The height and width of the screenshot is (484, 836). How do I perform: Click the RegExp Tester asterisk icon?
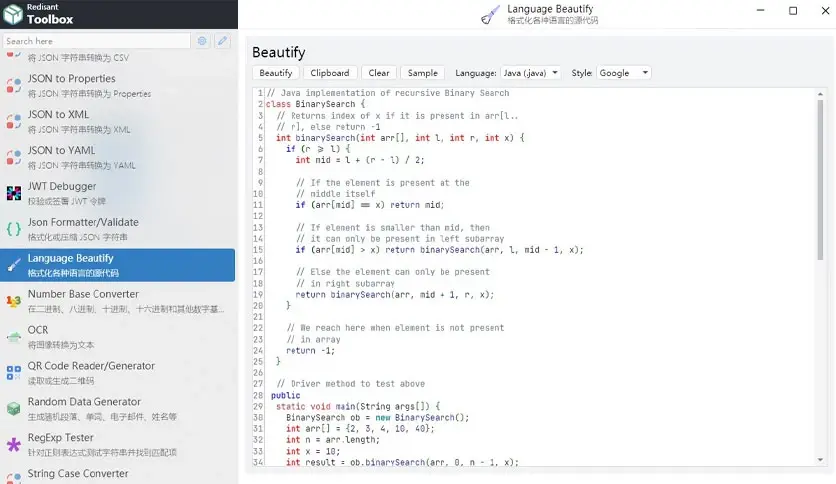tap(14, 445)
